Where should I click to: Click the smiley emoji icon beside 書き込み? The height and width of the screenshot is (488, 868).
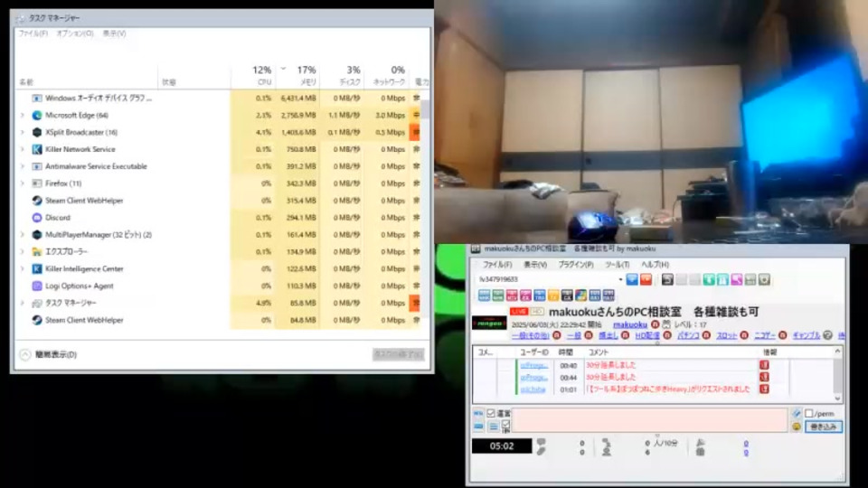796,427
